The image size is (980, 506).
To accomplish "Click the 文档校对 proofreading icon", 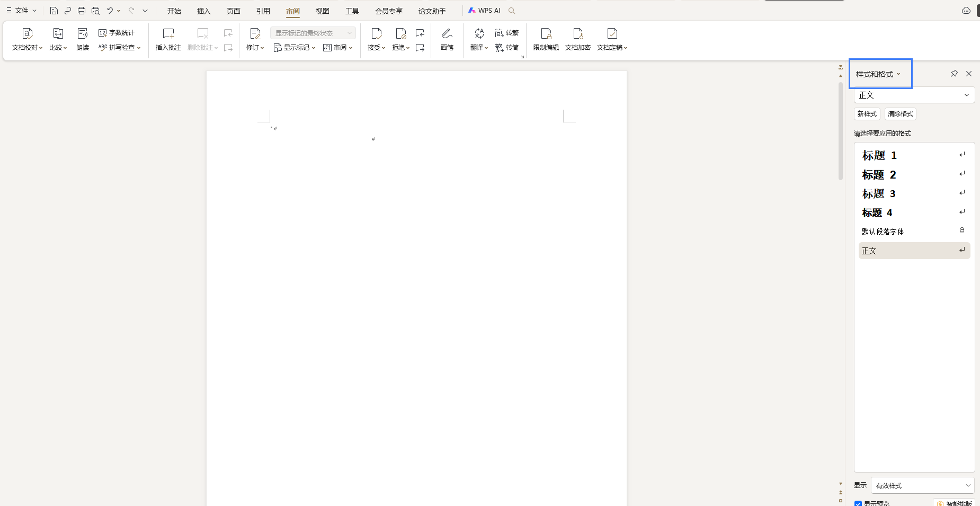I will (x=28, y=34).
